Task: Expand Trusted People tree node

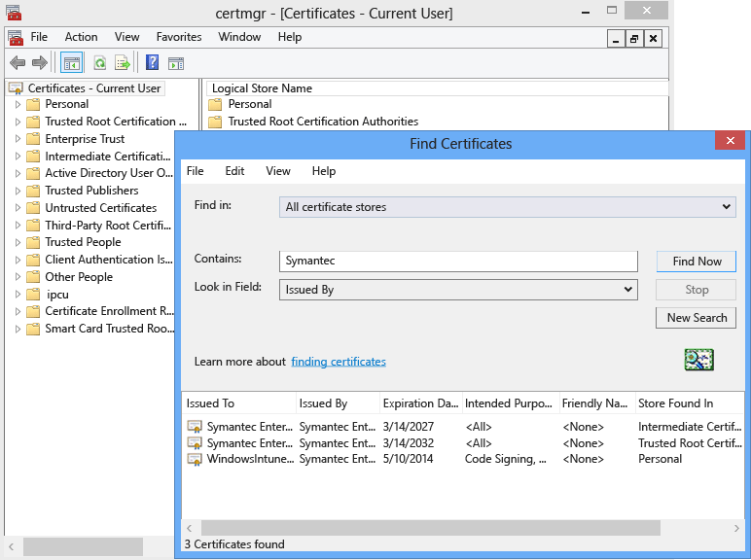Action: (x=18, y=242)
